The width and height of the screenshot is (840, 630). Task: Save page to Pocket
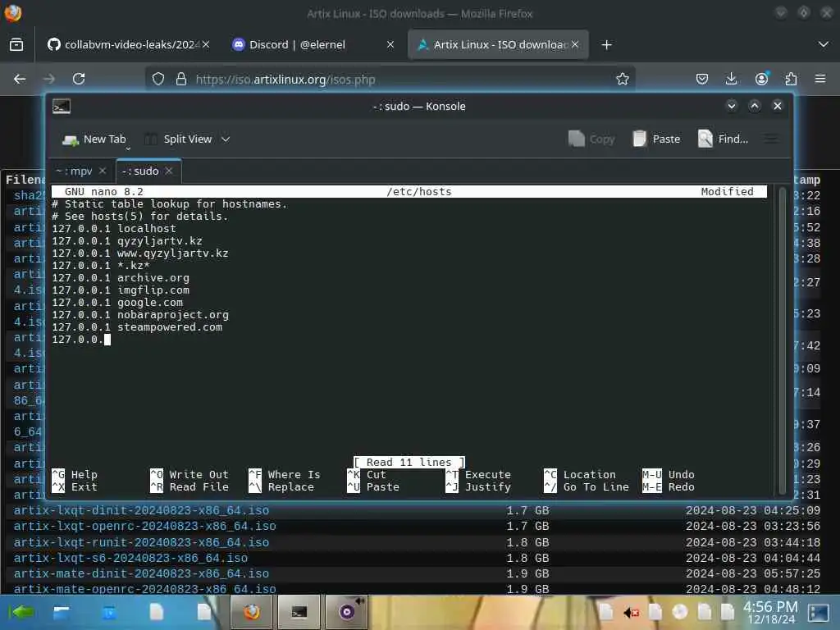pos(702,80)
